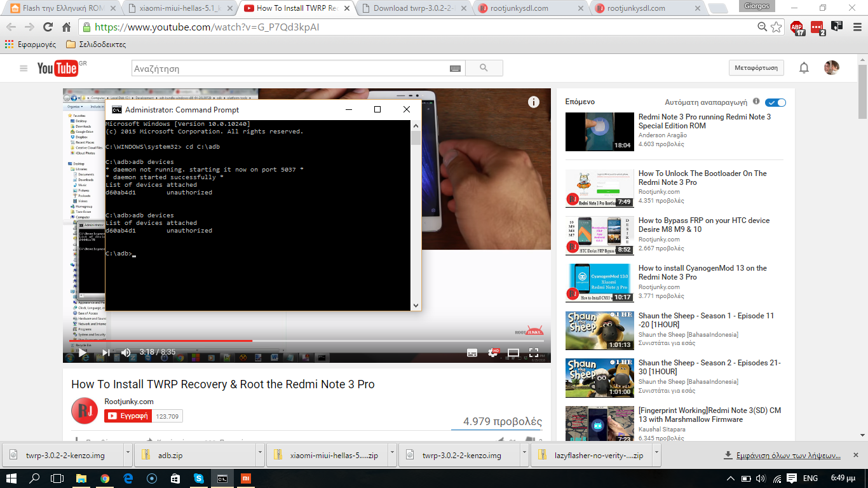This screenshot has width=868, height=488.
Task: Click the YouTube search magnifier button
Action: tap(484, 69)
